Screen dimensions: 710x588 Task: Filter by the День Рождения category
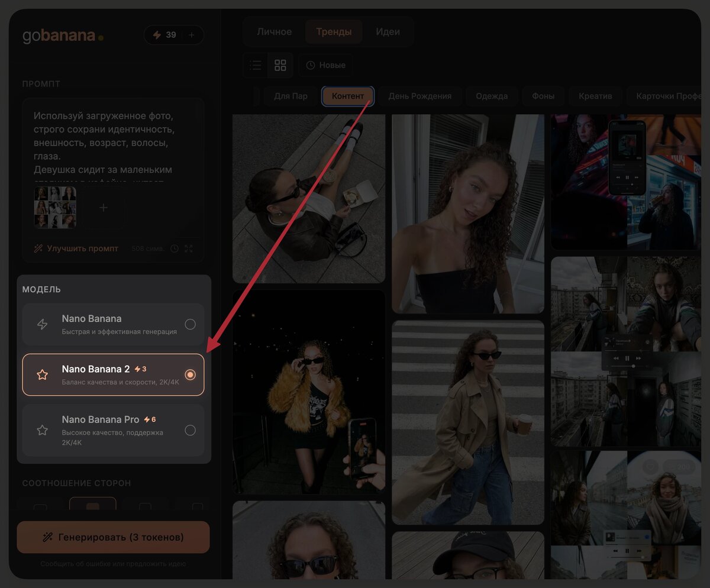pyautogui.click(x=420, y=96)
